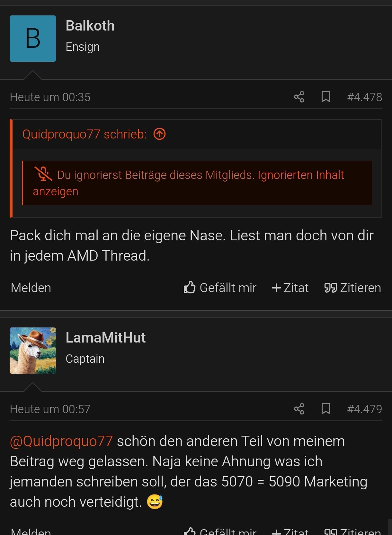Click the permalink #4.478

pyautogui.click(x=364, y=97)
